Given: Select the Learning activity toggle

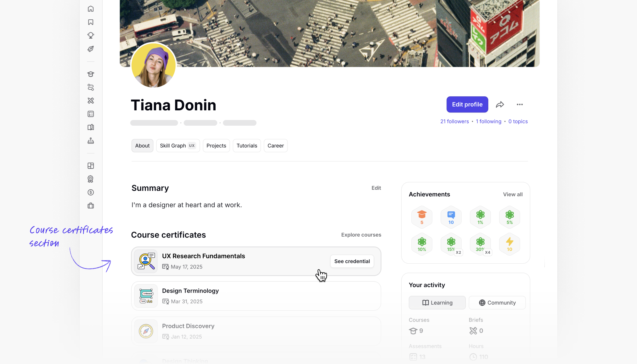Looking at the screenshot, I should coord(437,303).
